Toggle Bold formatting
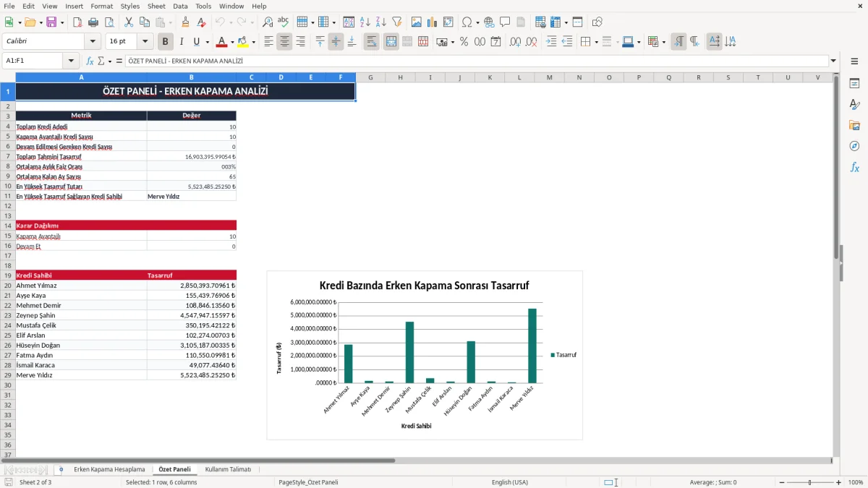Screen dimensions: 868x488 (166, 42)
